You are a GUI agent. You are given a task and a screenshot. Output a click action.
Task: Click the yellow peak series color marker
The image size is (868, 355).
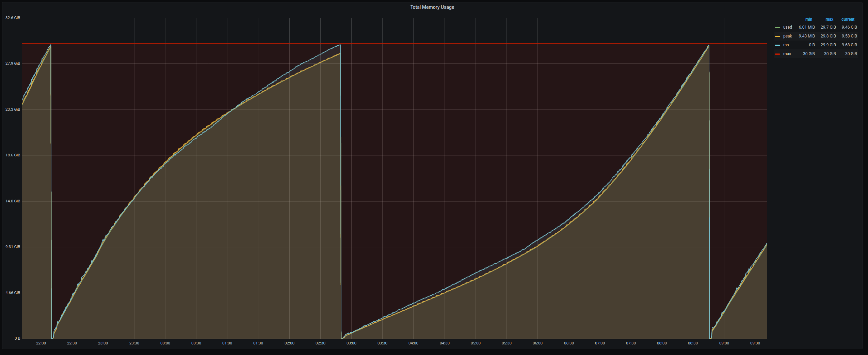pyautogui.click(x=778, y=36)
